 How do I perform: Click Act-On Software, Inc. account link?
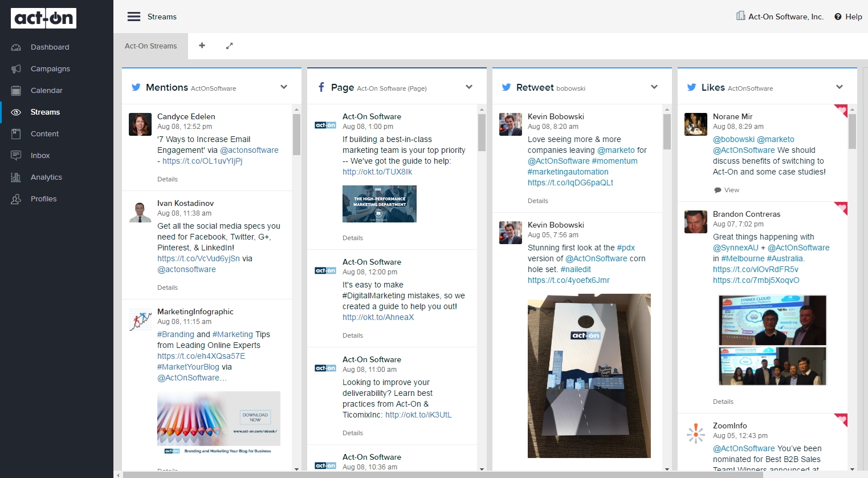(786, 17)
